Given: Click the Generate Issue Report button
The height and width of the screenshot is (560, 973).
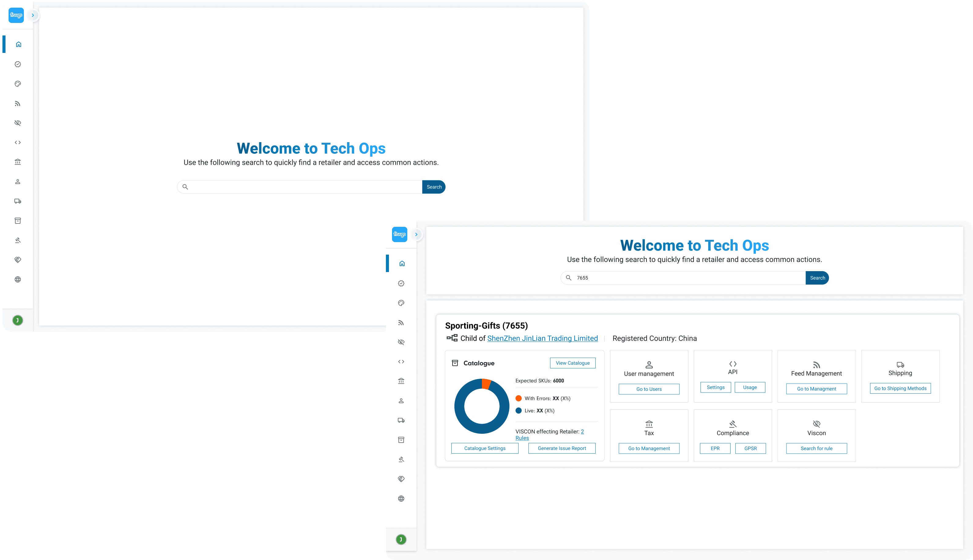Looking at the screenshot, I should pyautogui.click(x=561, y=448).
